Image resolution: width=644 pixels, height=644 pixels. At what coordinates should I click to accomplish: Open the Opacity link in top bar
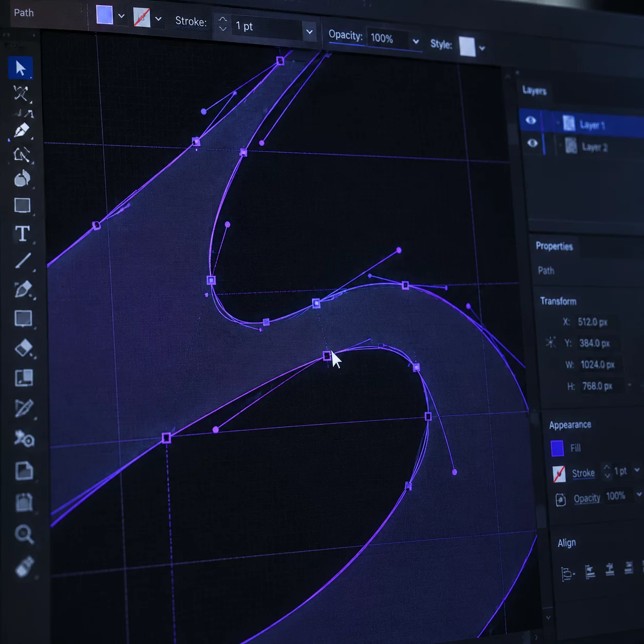tap(346, 35)
